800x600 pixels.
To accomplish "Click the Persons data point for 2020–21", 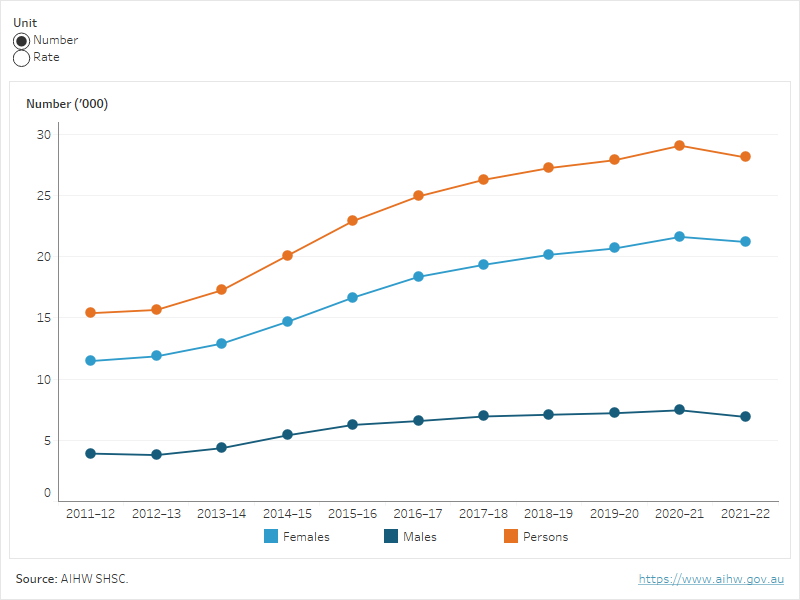I will [x=680, y=146].
